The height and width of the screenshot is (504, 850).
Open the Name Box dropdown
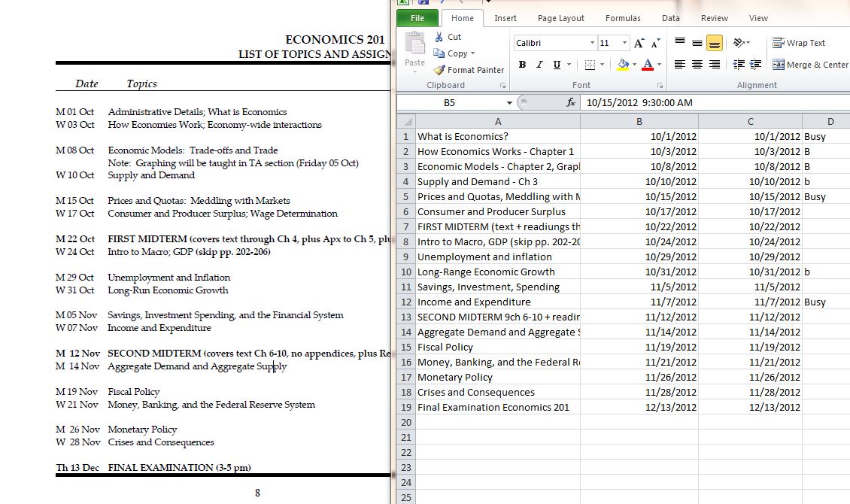[x=509, y=102]
